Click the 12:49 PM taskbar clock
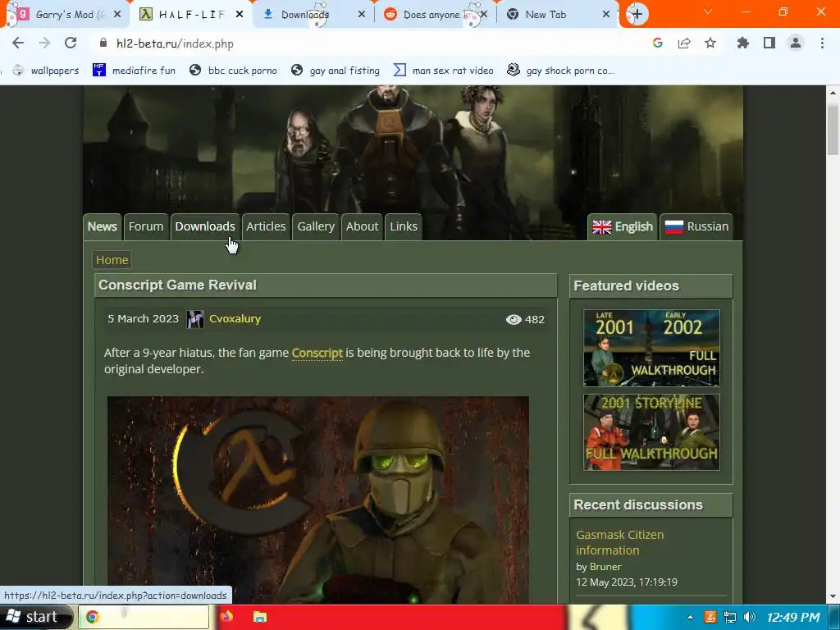Screen dimensions: 840x630 (x=793, y=617)
